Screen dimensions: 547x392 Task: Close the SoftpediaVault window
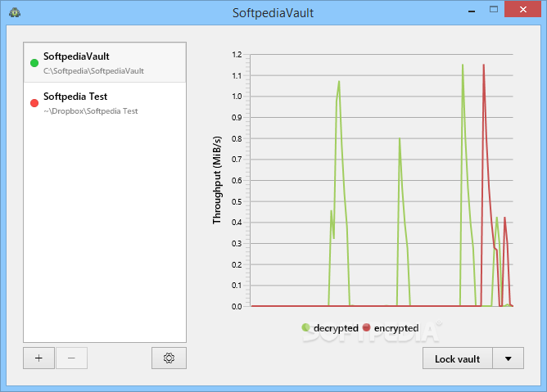522,10
